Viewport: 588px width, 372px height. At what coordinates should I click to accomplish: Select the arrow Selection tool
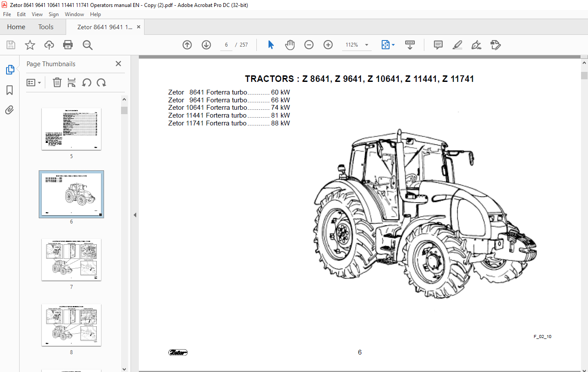coord(271,45)
